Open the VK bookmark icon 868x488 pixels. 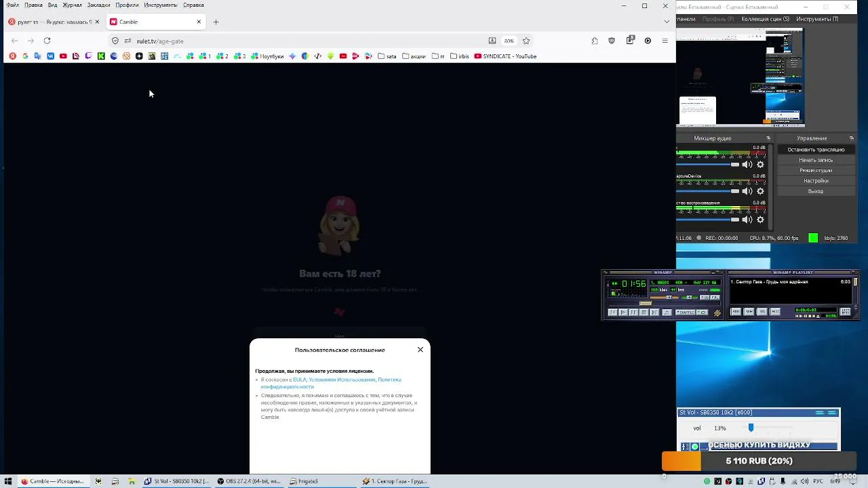pos(50,56)
